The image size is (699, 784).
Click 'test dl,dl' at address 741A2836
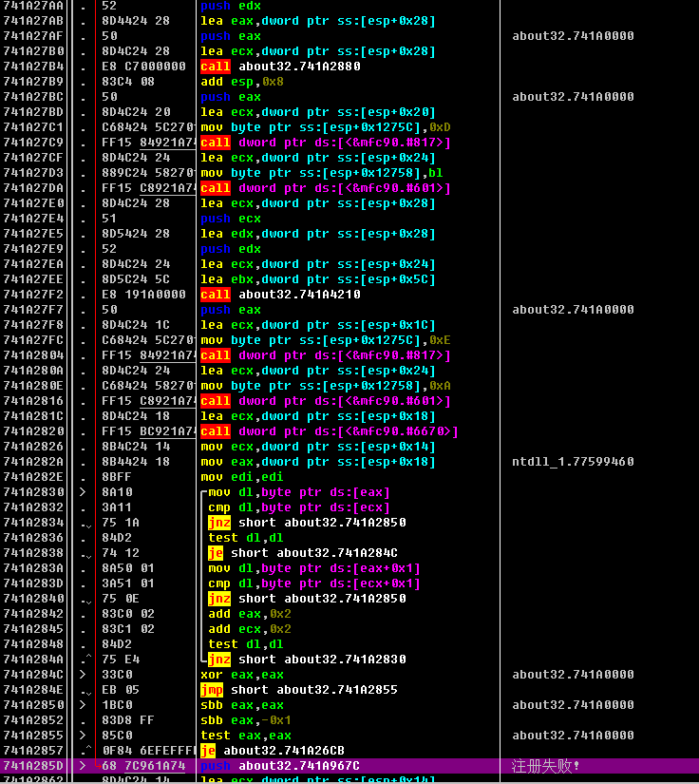[245, 538]
